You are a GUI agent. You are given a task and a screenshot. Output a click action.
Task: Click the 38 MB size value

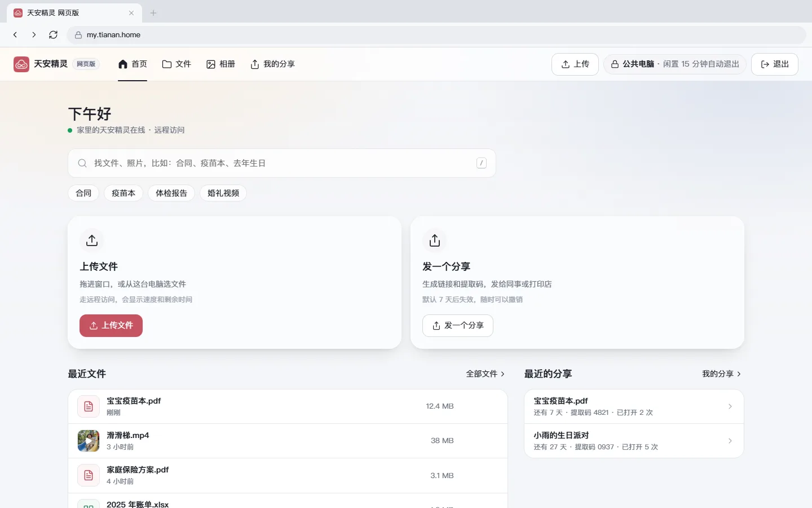coord(442,441)
